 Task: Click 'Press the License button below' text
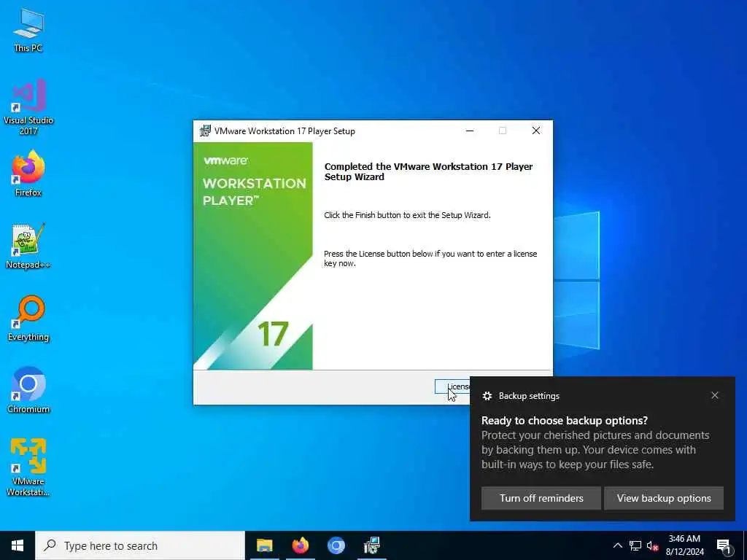(430, 259)
